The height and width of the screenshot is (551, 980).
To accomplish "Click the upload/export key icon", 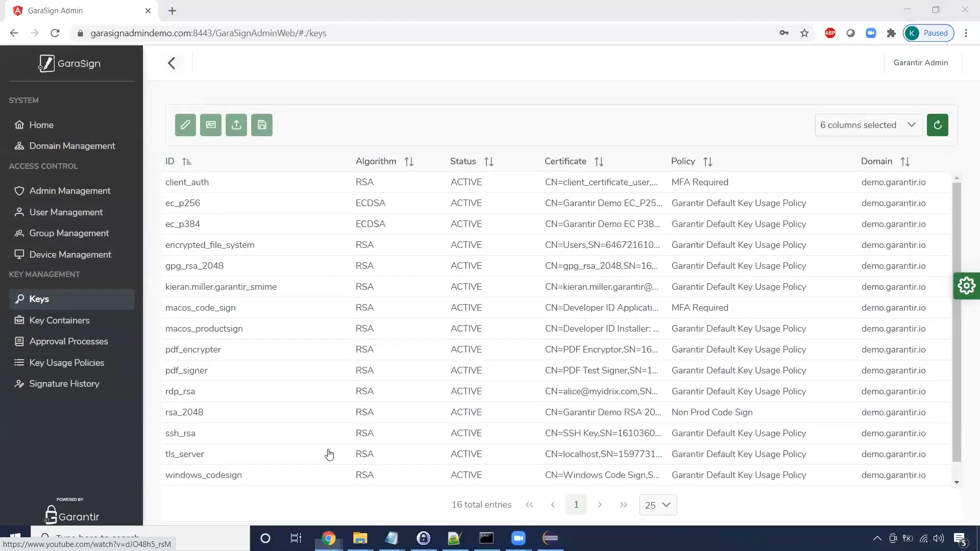I will 236,125.
